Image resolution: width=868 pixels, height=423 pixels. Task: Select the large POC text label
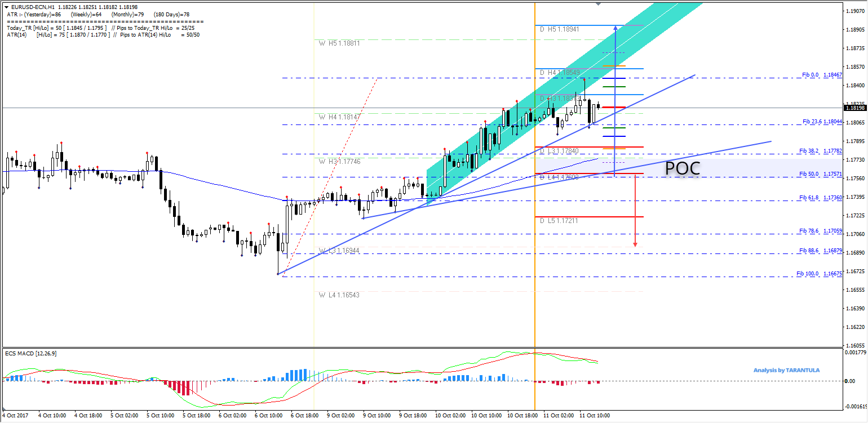click(x=682, y=168)
